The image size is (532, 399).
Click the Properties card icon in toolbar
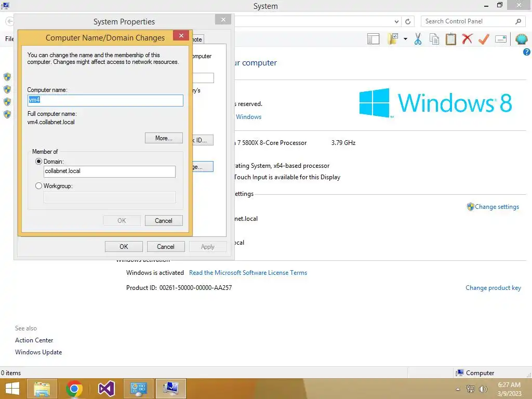501,39
